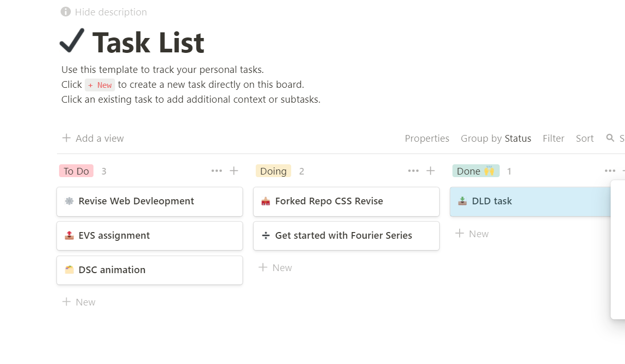Screen dimensions: 625x364
Task: Click the info icon beside Hide description
Action: [x=65, y=11]
